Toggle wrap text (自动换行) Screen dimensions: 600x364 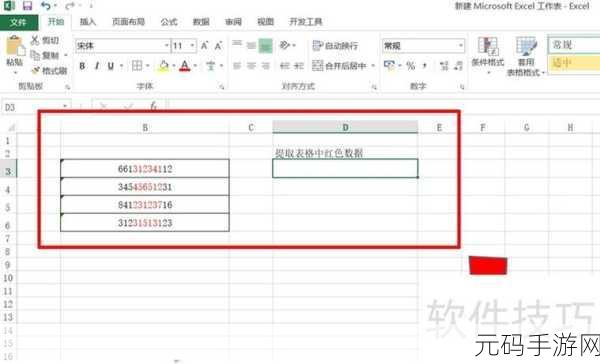point(335,46)
